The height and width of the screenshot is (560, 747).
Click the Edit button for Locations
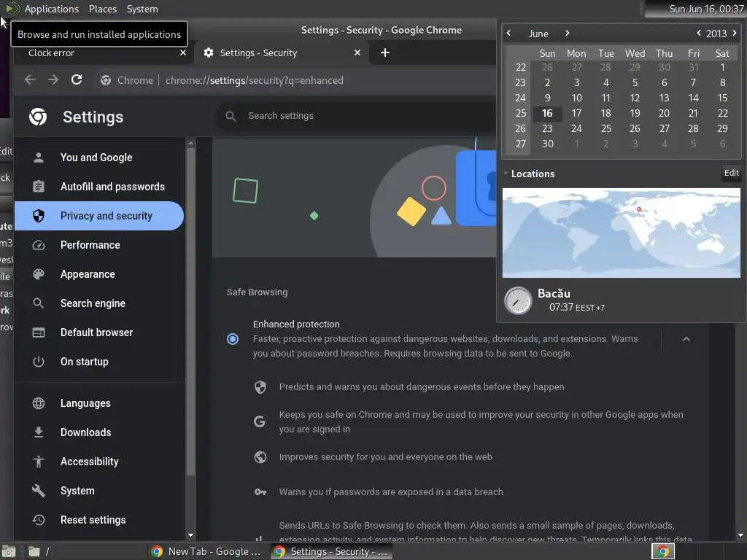tap(731, 174)
